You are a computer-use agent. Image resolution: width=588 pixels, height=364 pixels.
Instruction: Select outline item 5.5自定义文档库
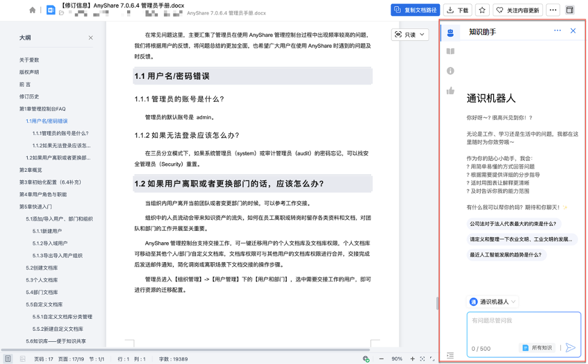pyautogui.click(x=44, y=304)
